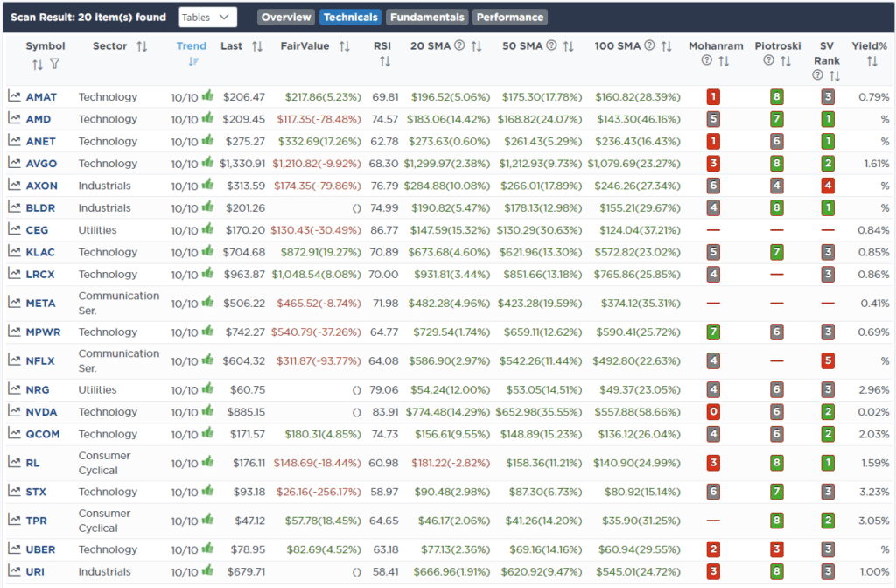Open the chart icon for AMD

coord(14,118)
